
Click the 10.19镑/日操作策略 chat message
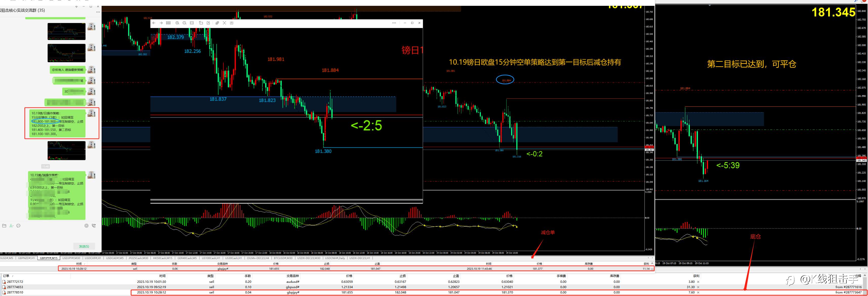coord(58,123)
